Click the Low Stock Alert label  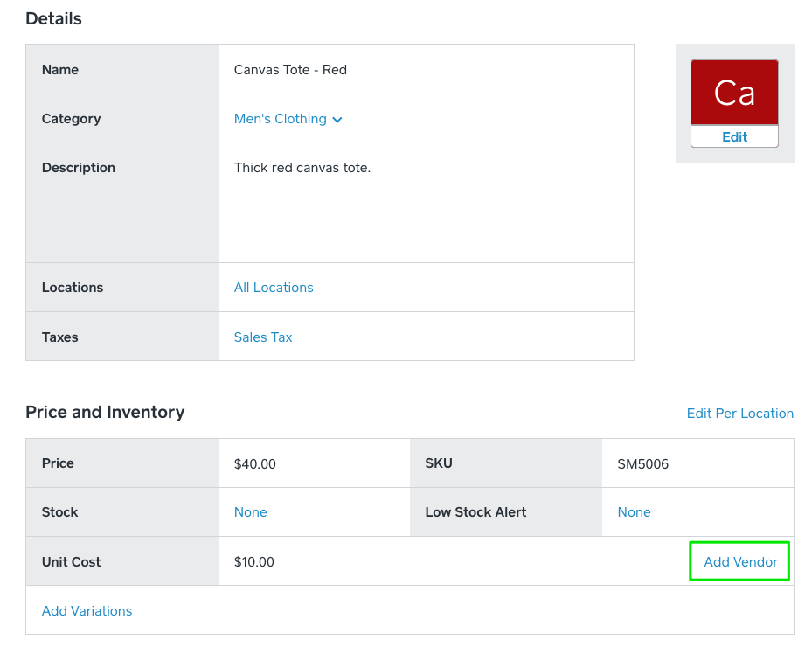click(x=475, y=512)
